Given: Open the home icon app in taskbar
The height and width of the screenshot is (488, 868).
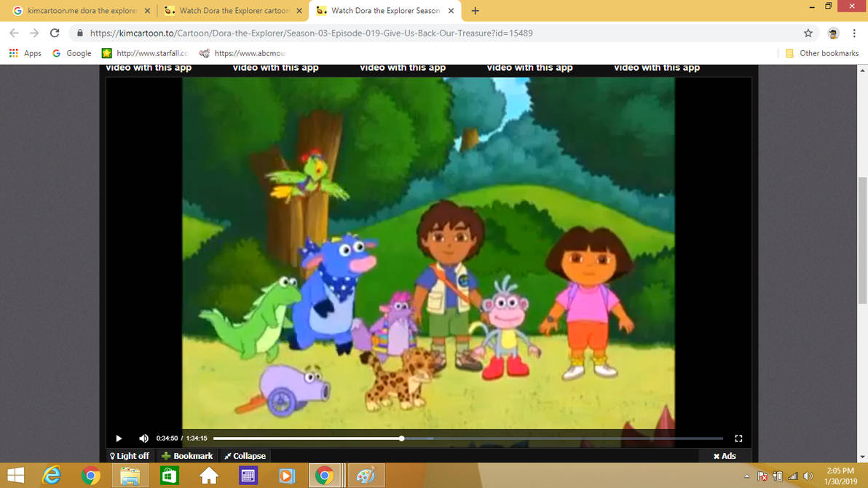Looking at the screenshot, I should point(209,476).
